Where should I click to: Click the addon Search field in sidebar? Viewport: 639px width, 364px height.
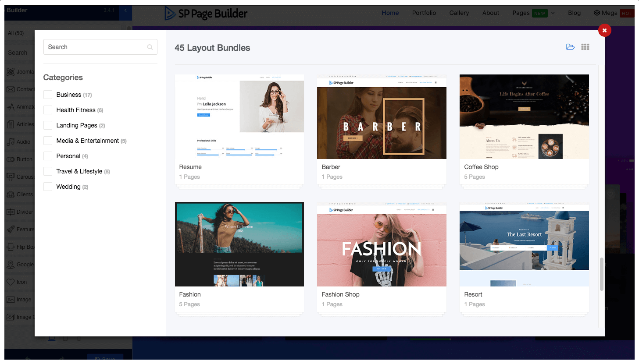pos(20,53)
